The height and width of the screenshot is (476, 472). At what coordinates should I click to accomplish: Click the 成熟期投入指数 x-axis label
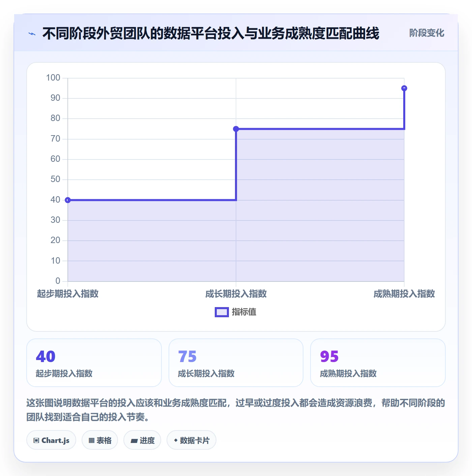point(404,294)
